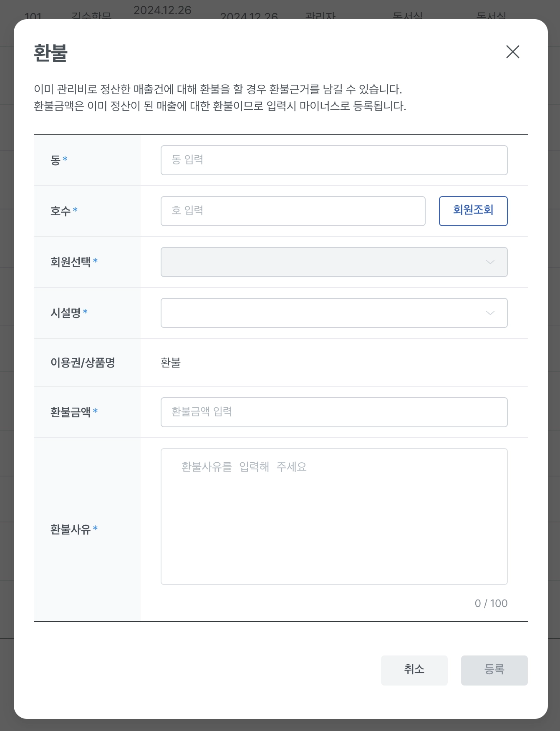This screenshot has width=560, height=731.
Task: Expand the 시설명 dropdown chevron
Action: (x=490, y=313)
